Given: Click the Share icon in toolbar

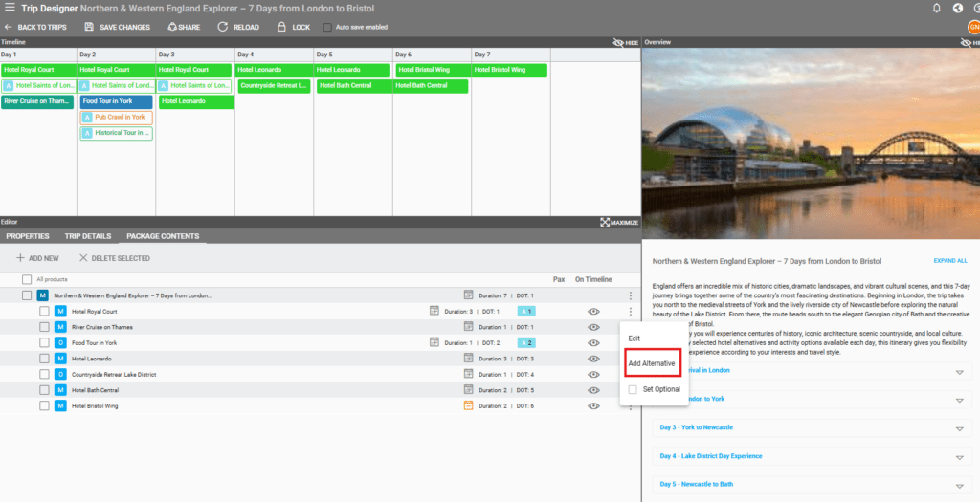Looking at the screenshot, I should (172, 27).
